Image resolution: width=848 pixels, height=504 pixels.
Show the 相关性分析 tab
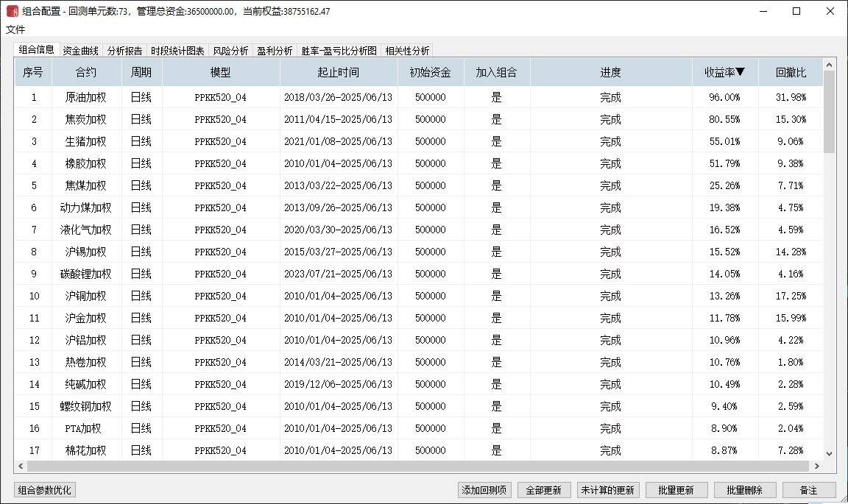407,51
